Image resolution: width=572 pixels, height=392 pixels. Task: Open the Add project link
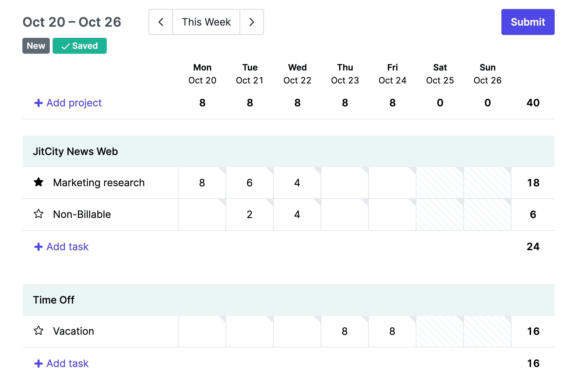[74, 103]
